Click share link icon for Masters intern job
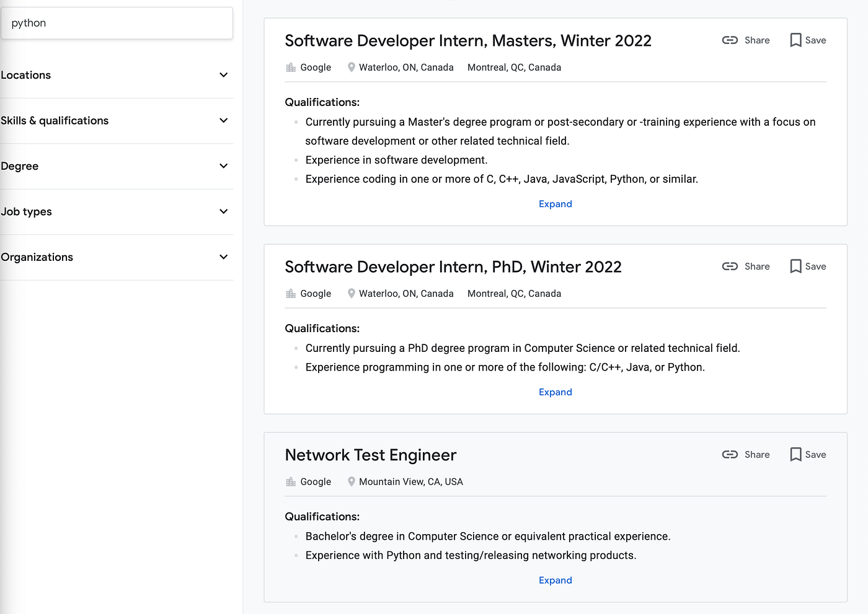The image size is (868, 614). tap(730, 40)
